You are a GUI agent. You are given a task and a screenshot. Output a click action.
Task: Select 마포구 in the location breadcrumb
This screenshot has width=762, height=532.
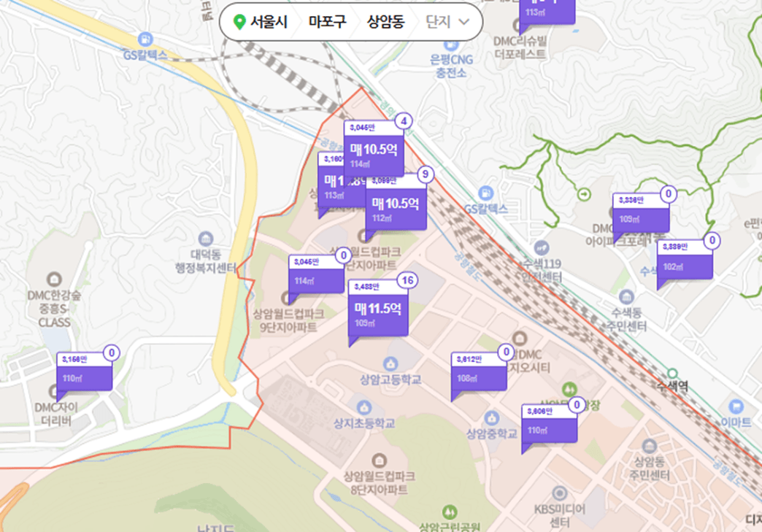[328, 22]
